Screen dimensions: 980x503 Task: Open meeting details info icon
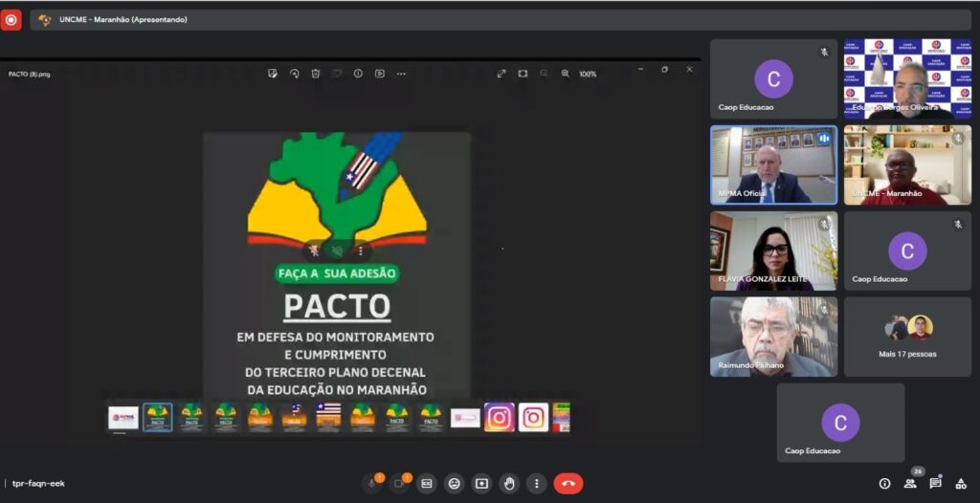[884, 484]
